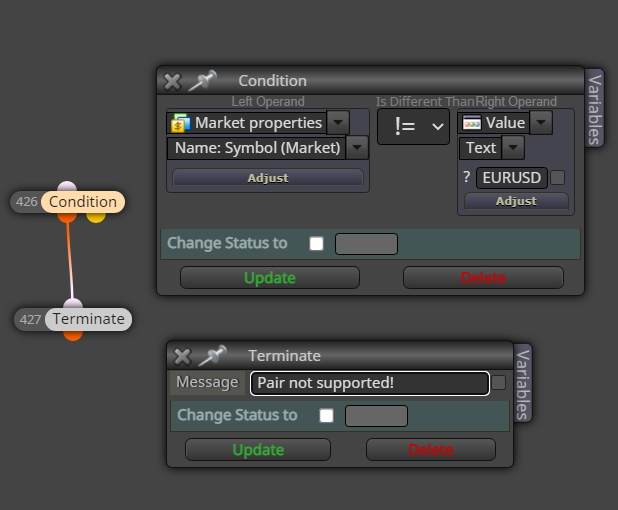This screenshot has height=510, width=618.
Task: Select the Terminate node 427
Action: (x=89, y=319)
